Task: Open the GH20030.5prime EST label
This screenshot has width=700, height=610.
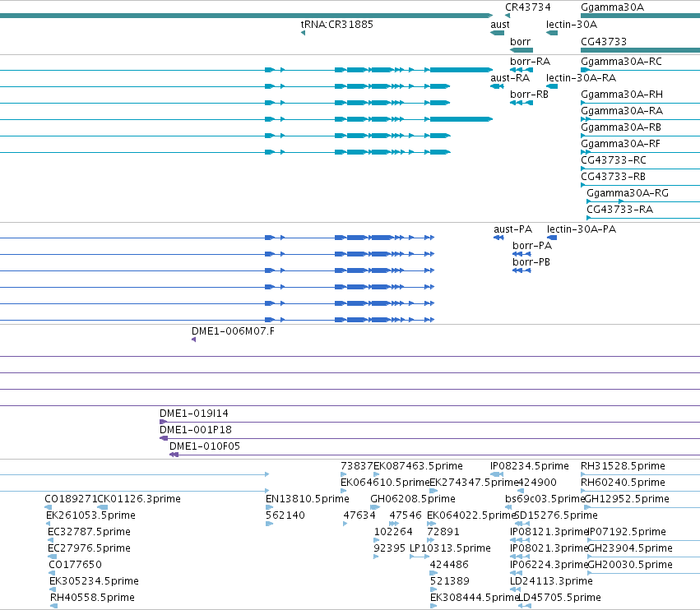Action: point(630,565)
